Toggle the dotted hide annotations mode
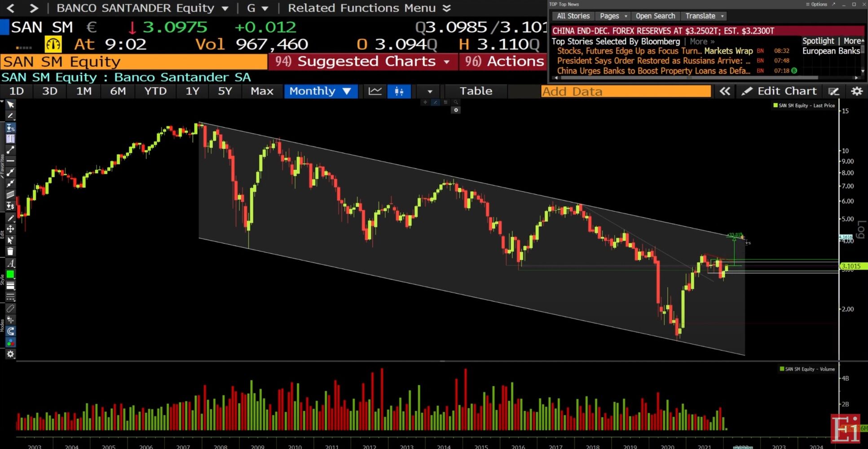 click(10, 309)
